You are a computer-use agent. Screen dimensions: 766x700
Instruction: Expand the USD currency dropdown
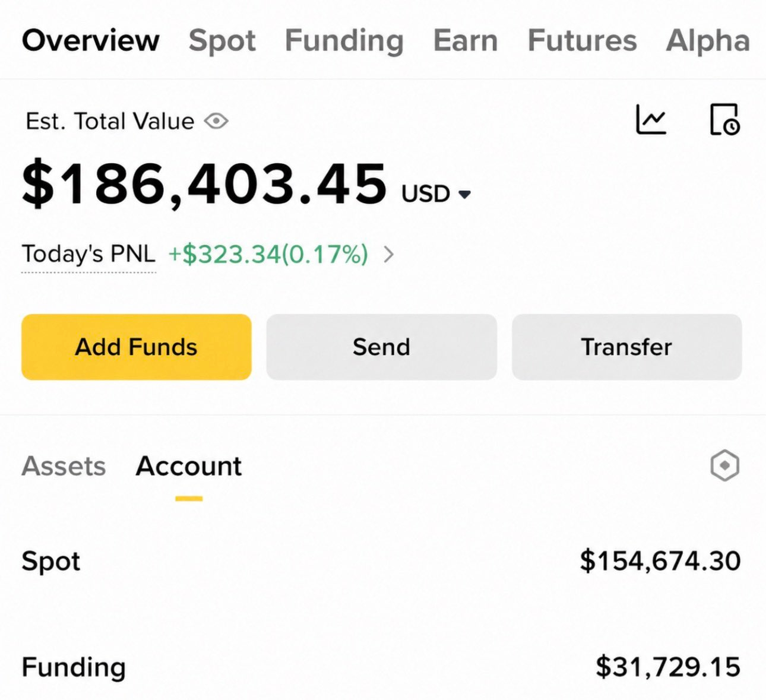[436, 194]
